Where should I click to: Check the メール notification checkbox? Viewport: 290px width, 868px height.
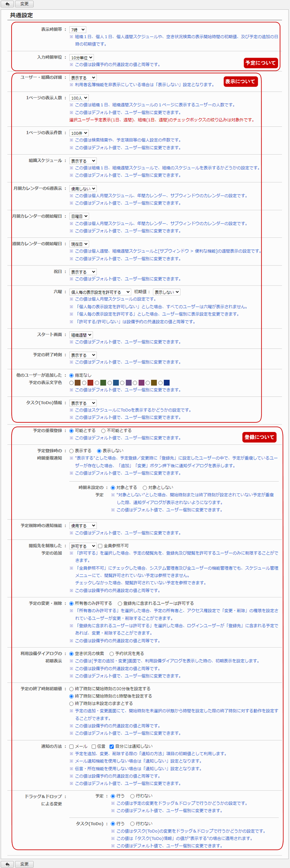pos(72,746)
